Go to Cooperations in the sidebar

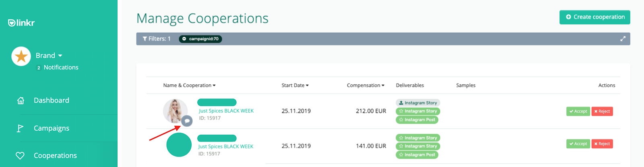(55, 156)
